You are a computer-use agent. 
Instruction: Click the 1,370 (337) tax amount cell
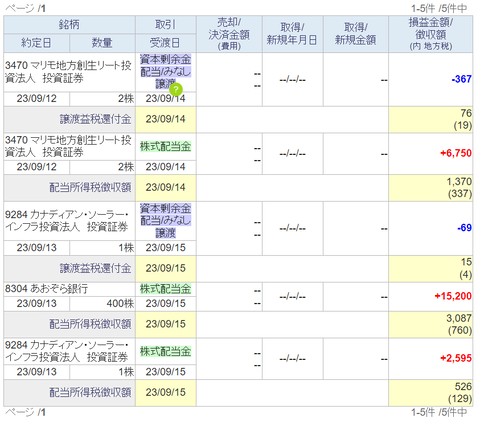431,188
